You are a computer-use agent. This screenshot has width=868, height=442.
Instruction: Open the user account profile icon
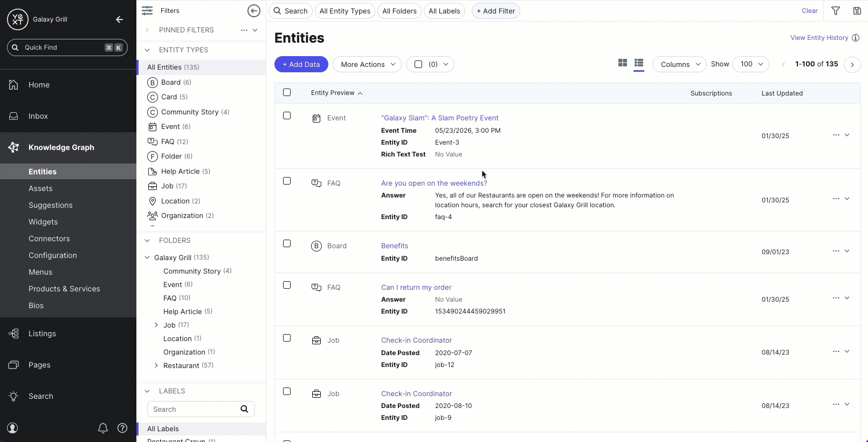(13, 428)
